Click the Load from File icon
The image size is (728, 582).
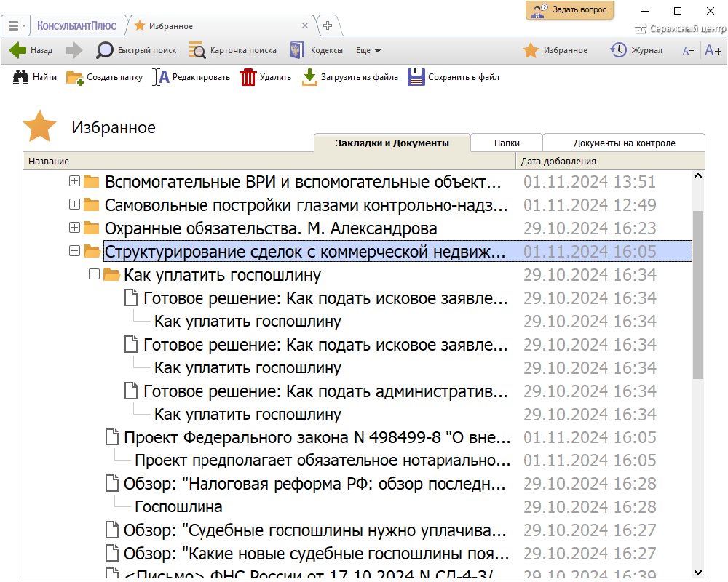310,77
